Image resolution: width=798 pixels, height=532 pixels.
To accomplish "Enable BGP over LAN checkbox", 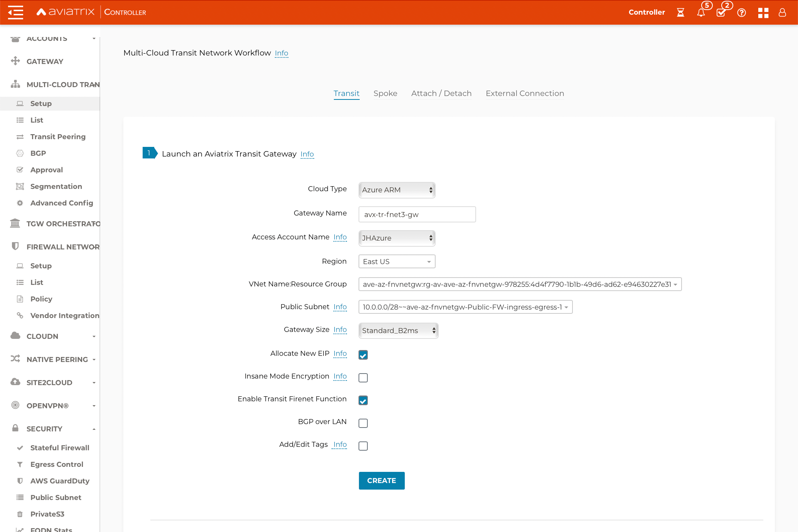I will (x=363, y=423).
